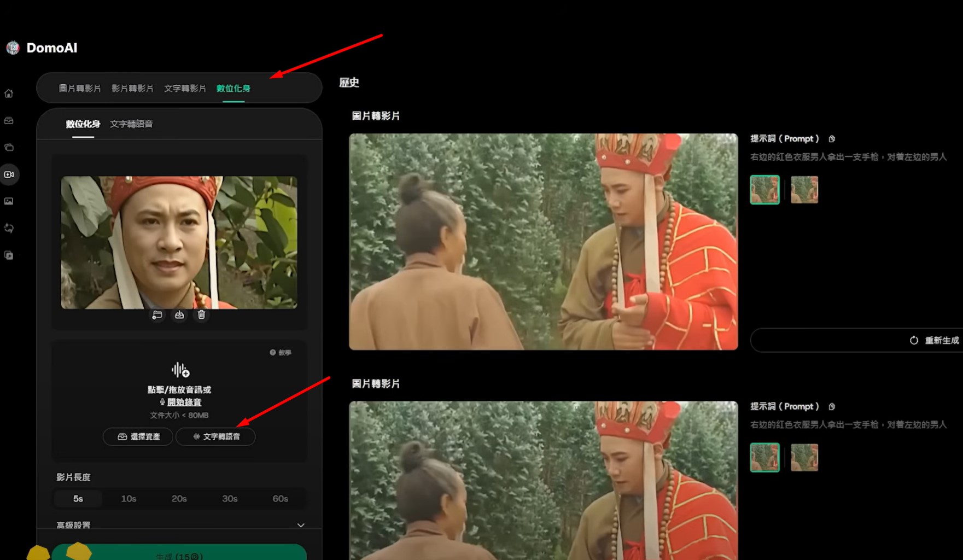Click the uploaded portrait image preview

(179, 242)
